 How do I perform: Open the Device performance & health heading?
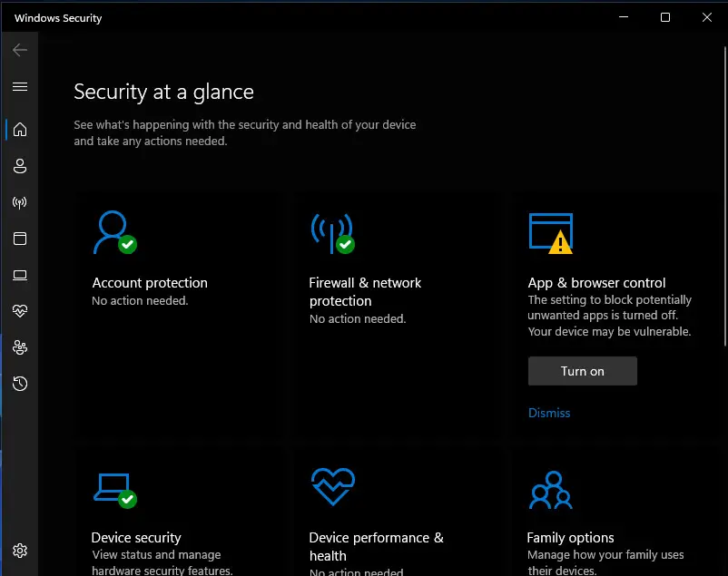coord(376,546)
